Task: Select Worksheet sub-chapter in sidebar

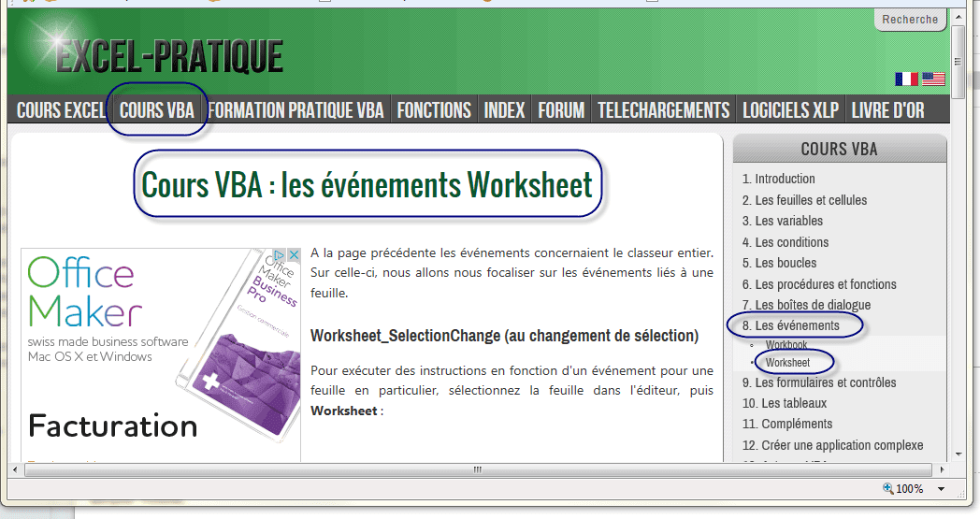Action: coord(787,363)
